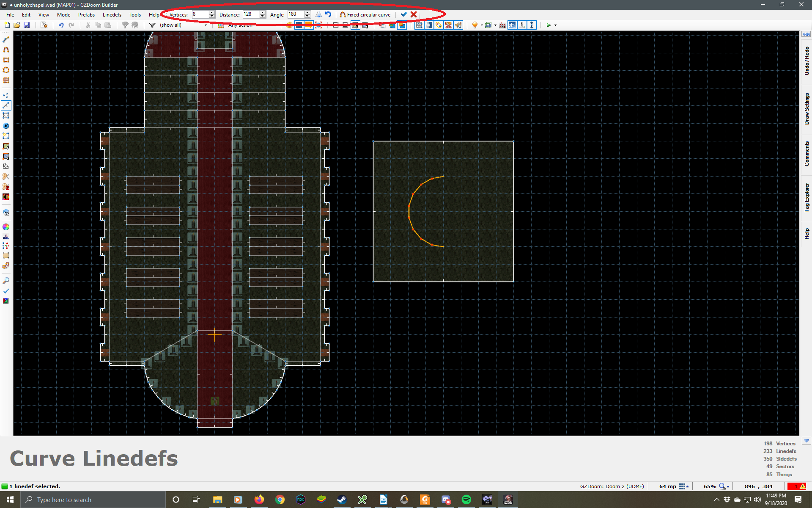Open the script editor icon
This screenshot has width=812, height=508.
click(44, 25)
